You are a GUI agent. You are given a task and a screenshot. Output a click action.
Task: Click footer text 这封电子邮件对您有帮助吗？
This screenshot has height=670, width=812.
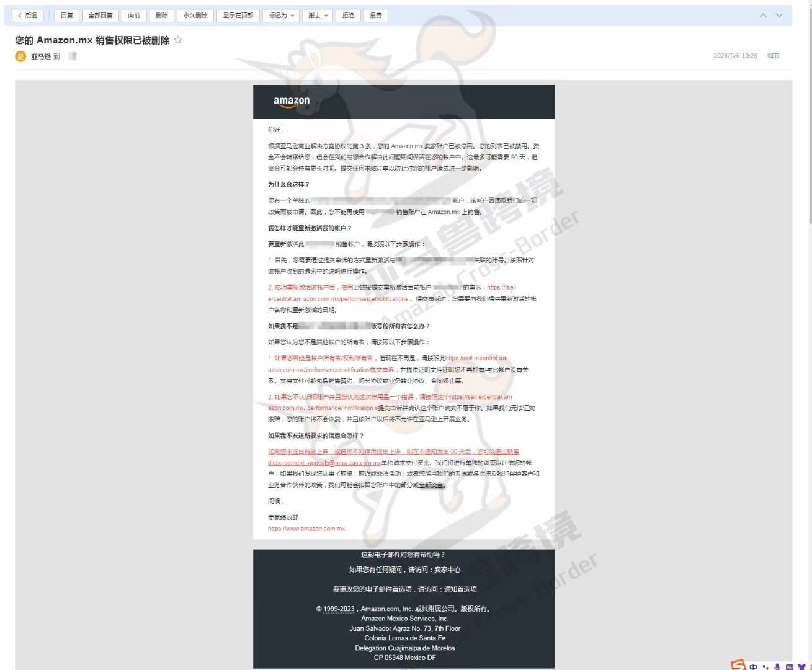point(403,555)
